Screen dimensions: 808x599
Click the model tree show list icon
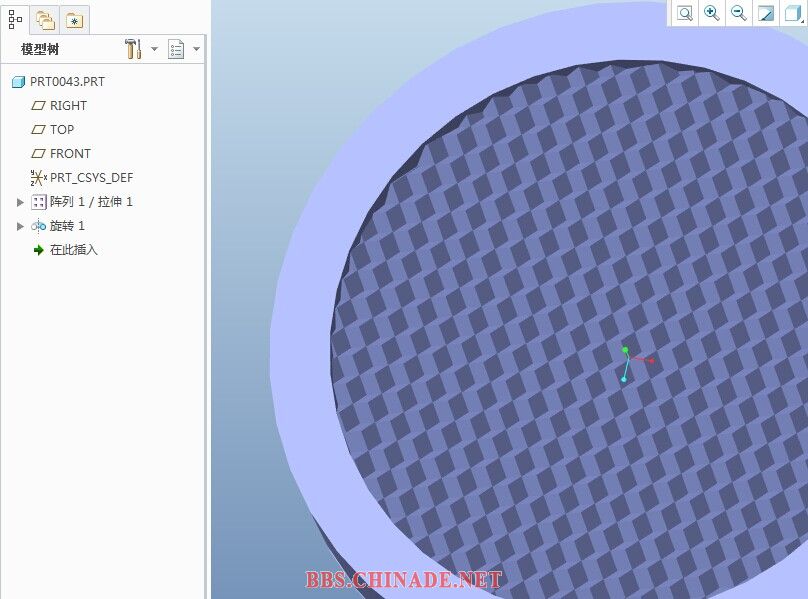tap(176, 49)
